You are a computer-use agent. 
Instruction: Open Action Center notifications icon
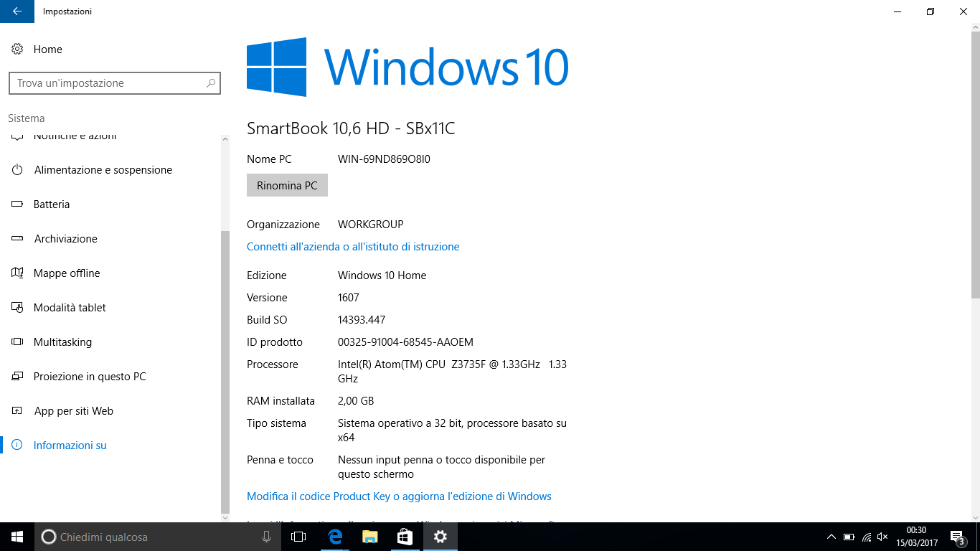click(x=958, y=537)
